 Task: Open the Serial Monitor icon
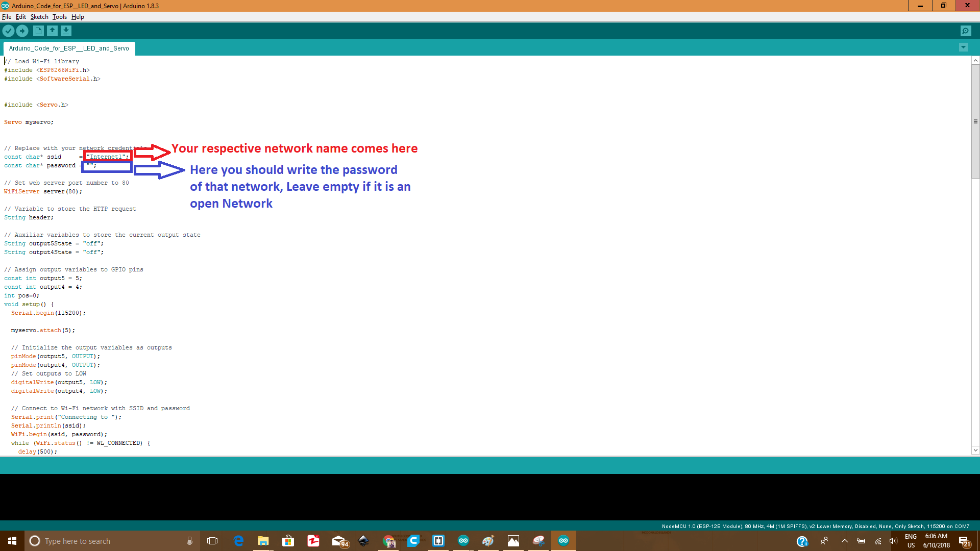966,31
